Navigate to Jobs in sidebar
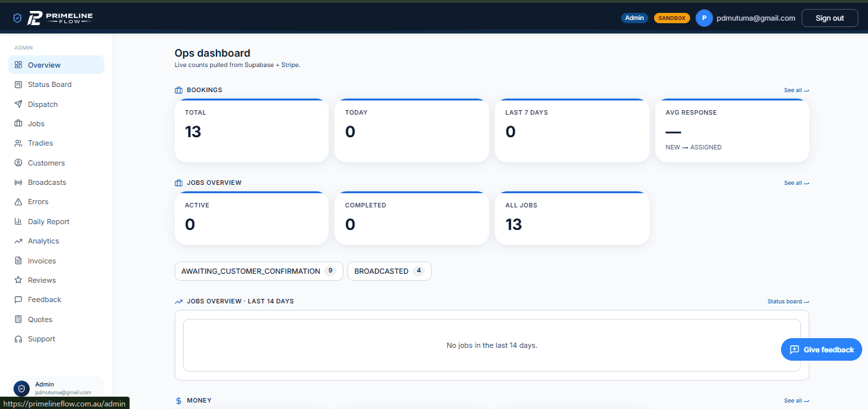The width and height of the screenshot is (868, 409). [56, 124]
